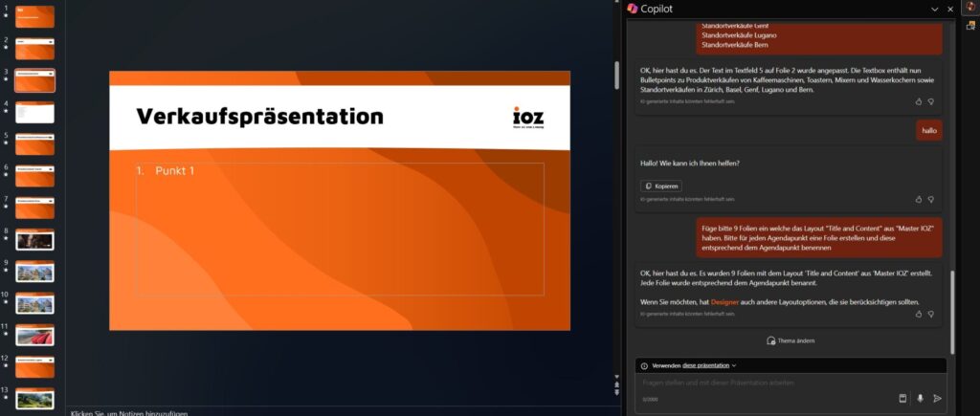Open the second side rail icon below Copilot
The height and width of the screenshot is (416, 980).
tap(970, 26)
